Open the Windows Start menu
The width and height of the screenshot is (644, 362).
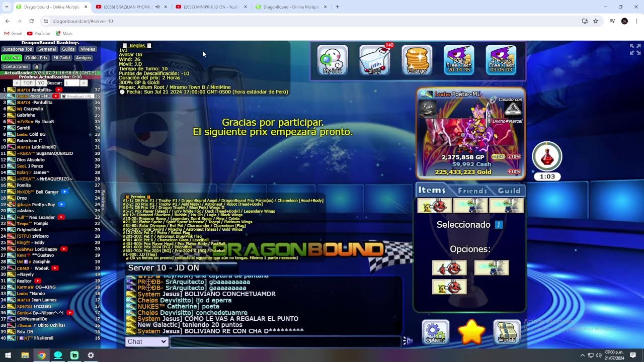pyautogui.click(x=8, y=355)
